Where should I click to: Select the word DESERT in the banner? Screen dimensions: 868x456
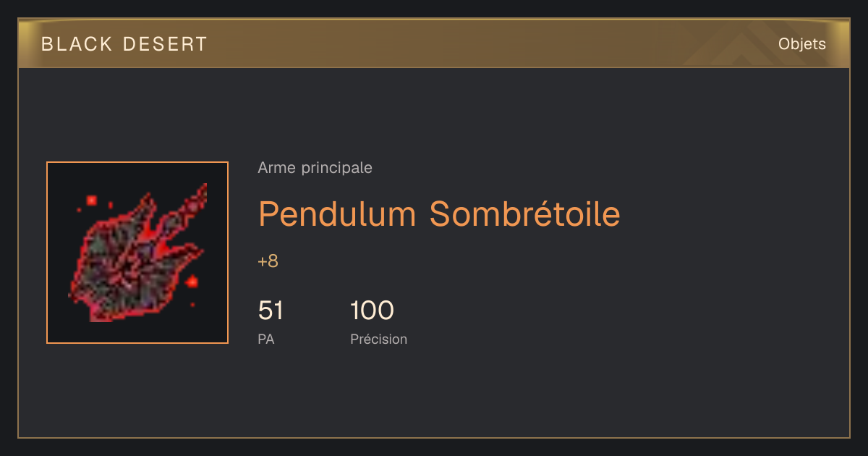tap(166, 44)
